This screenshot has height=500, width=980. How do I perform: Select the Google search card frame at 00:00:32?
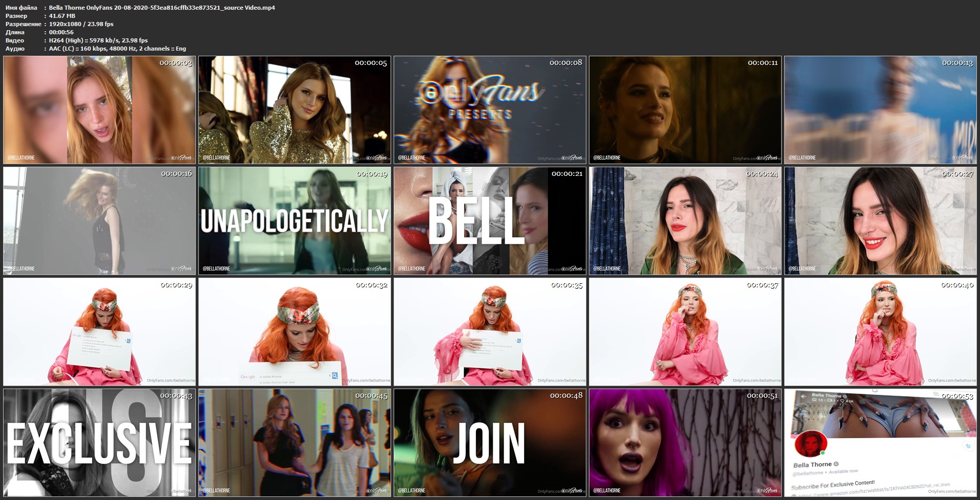pyautogui.click(x=294, y=332)
